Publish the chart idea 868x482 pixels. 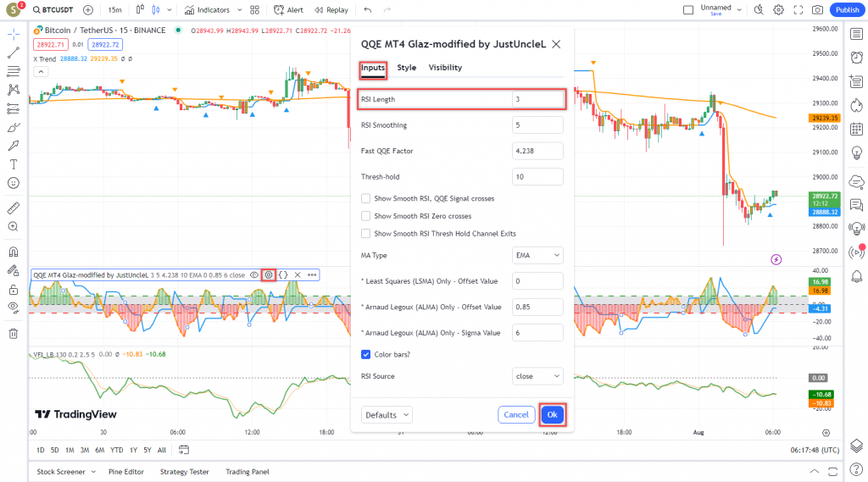[847, 10]
